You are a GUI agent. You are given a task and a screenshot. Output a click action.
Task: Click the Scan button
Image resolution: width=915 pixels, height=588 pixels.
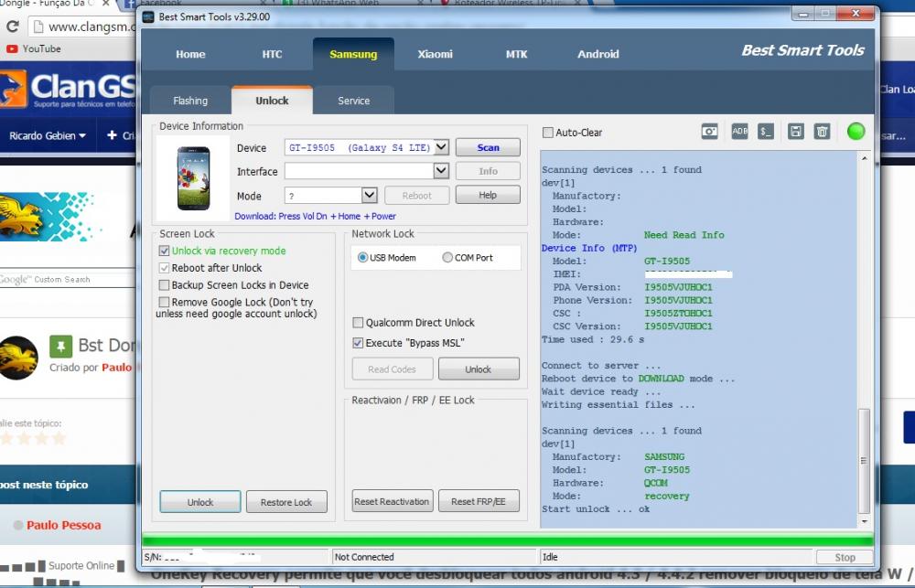[488, 147]
